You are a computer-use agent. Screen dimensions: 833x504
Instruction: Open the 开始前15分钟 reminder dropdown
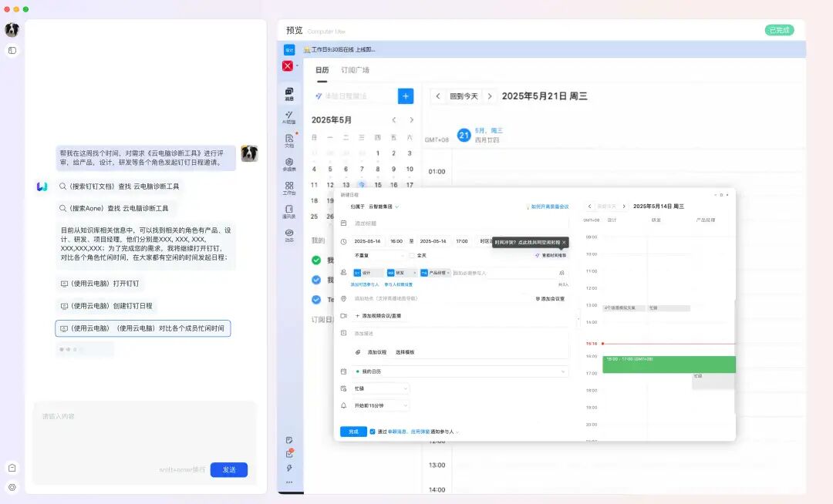380,405
